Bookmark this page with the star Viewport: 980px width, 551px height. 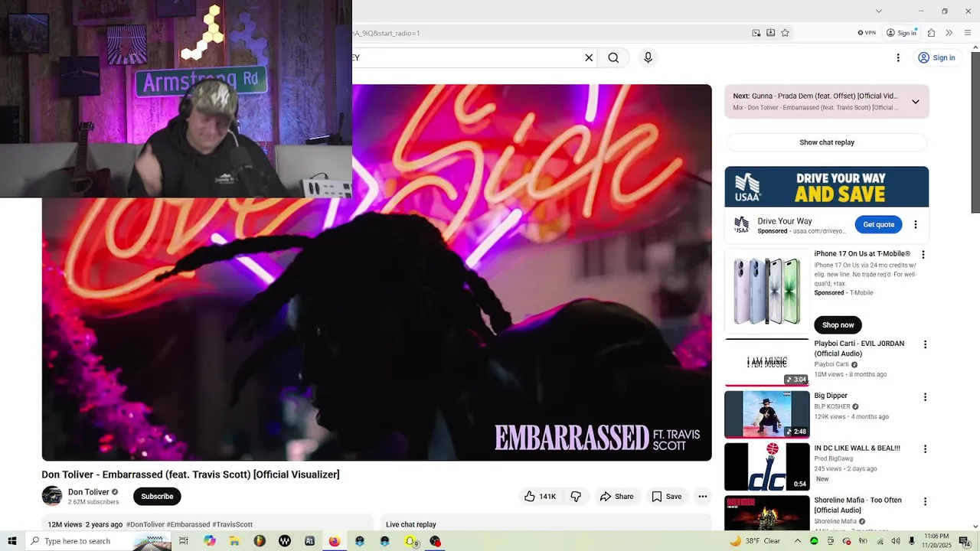point(785,33)
